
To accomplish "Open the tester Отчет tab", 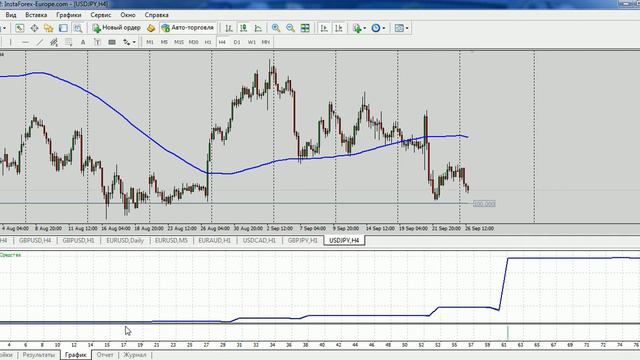I will coord(105,355).
